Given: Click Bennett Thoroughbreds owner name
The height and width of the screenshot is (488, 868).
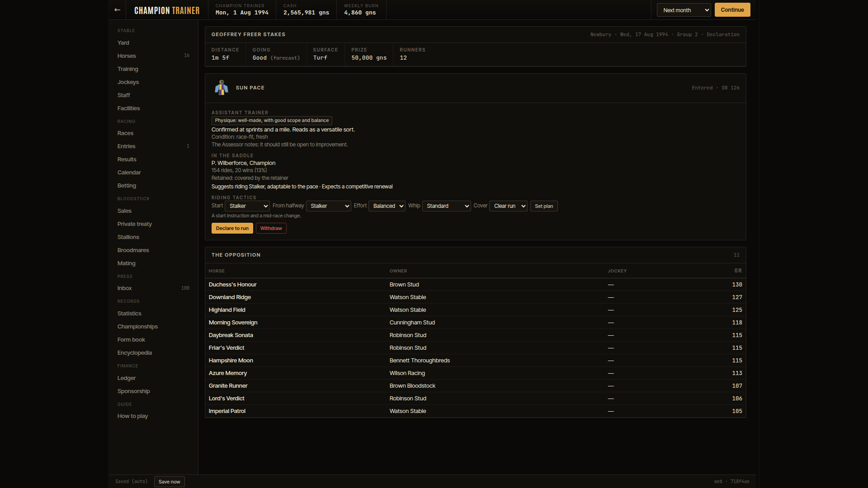Looking at the screenshot, I should pyautogui.click(x=420, y=361).
